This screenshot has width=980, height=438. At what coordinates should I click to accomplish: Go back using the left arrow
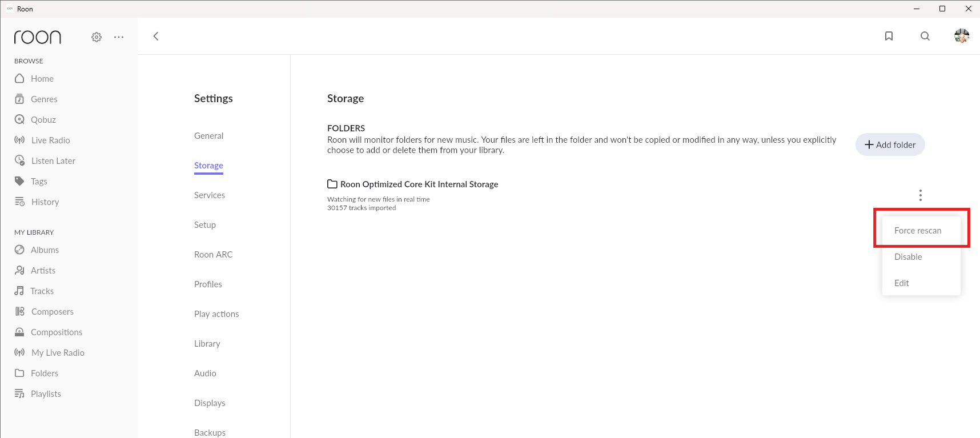pyautogui.click(x=156, y=36)
